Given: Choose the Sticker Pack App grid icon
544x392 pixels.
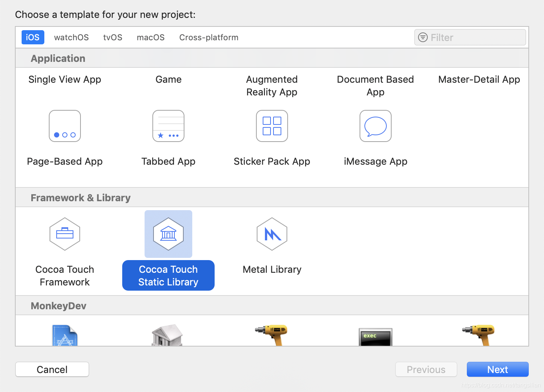Looking at the screenshot, I should point(272,126).
